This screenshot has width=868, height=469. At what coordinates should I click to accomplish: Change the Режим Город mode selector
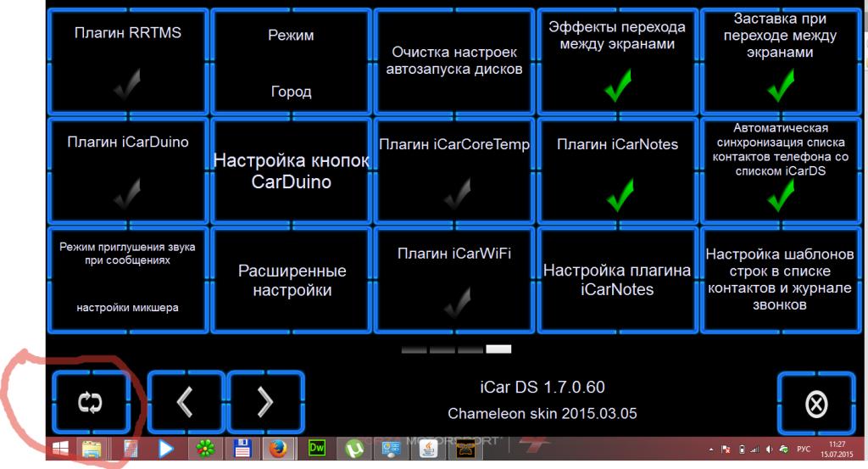(x=291, y=63)
